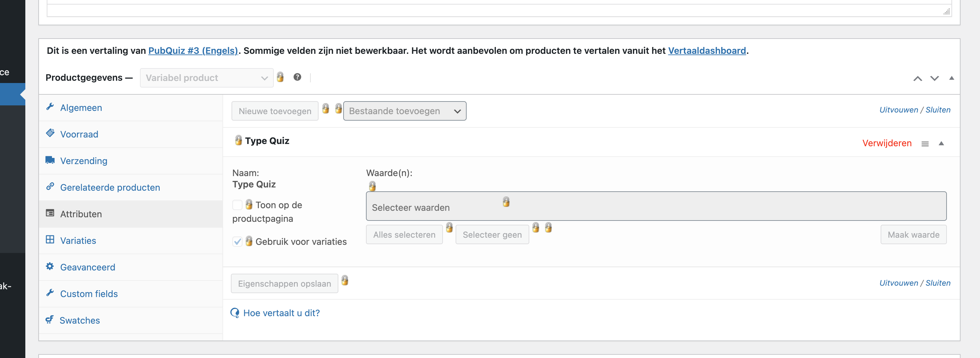The image size is (980, 358).
Task: Click the wrench icon beside Custom fields
Action: pos(50,292)
